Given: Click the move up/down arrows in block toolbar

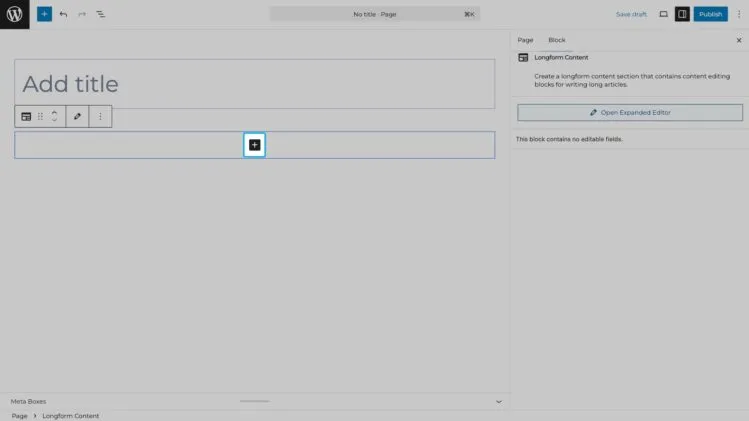Looking at the screenshot, I should point(54,116).
